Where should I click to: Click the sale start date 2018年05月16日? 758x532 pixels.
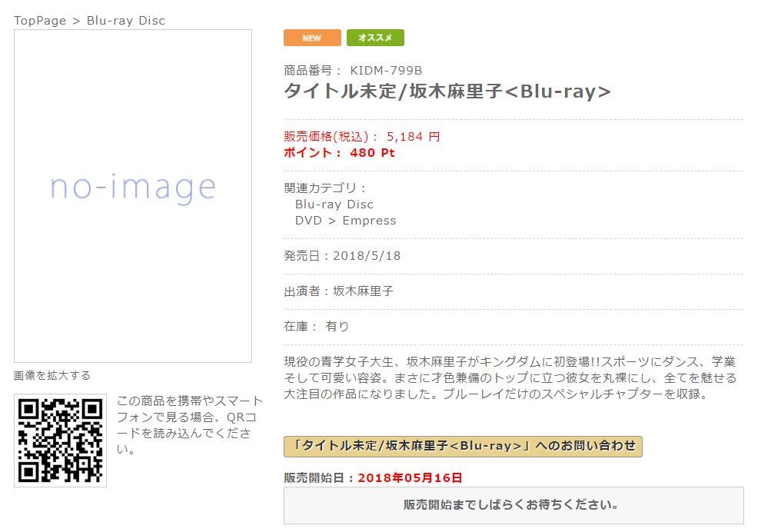coord(410,478)
